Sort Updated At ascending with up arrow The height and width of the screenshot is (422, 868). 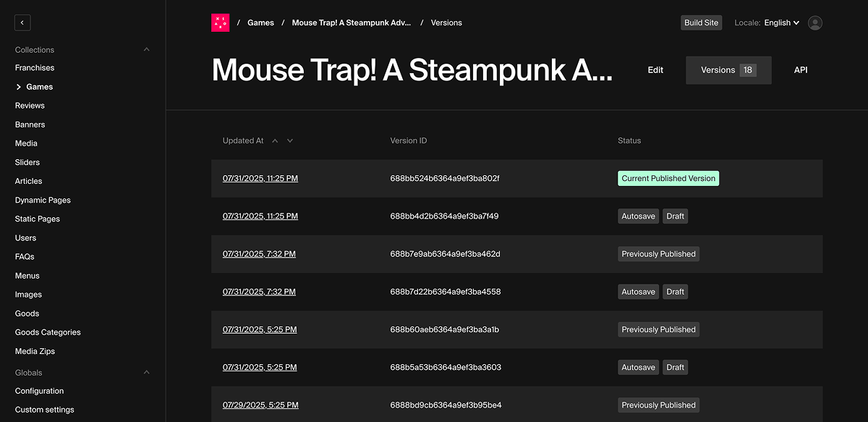(x=275, y=141)
